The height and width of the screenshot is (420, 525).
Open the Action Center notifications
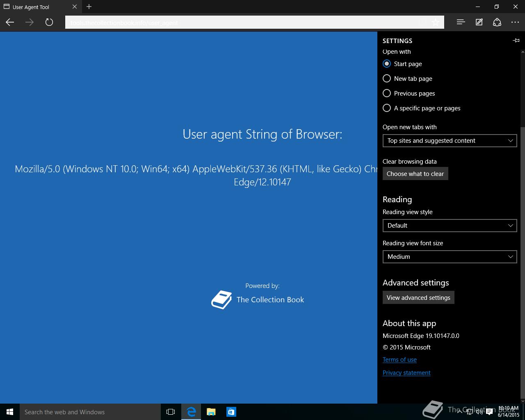click(x=489, y=412)
